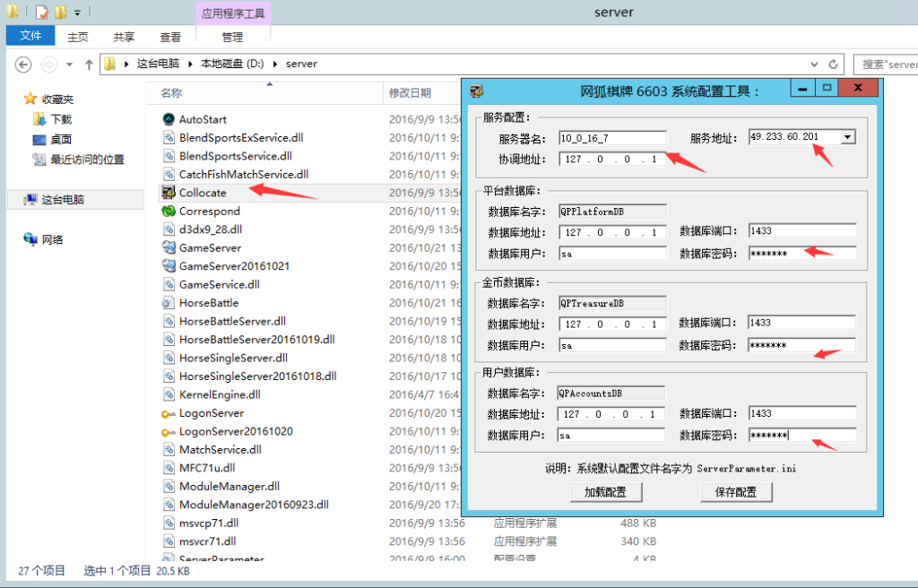The width and height of the screenshot is (918, 588).
Task: Expand the address bar history dropdown
Action: [x=813, y=65]
